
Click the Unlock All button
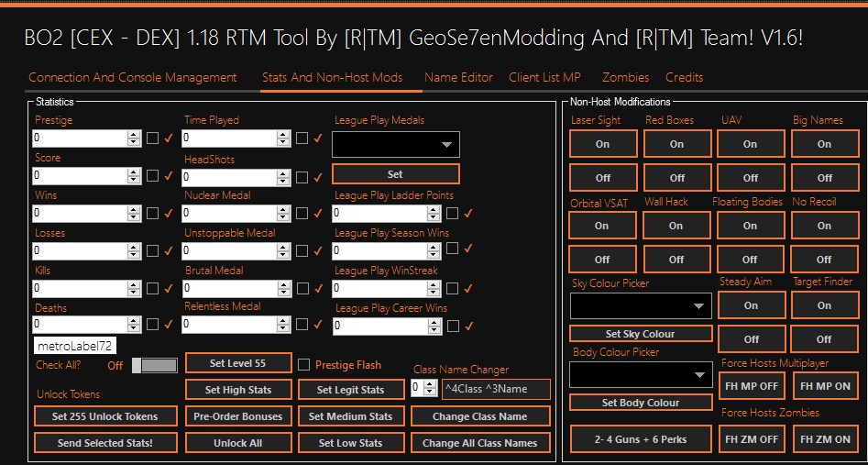(238, 443)
